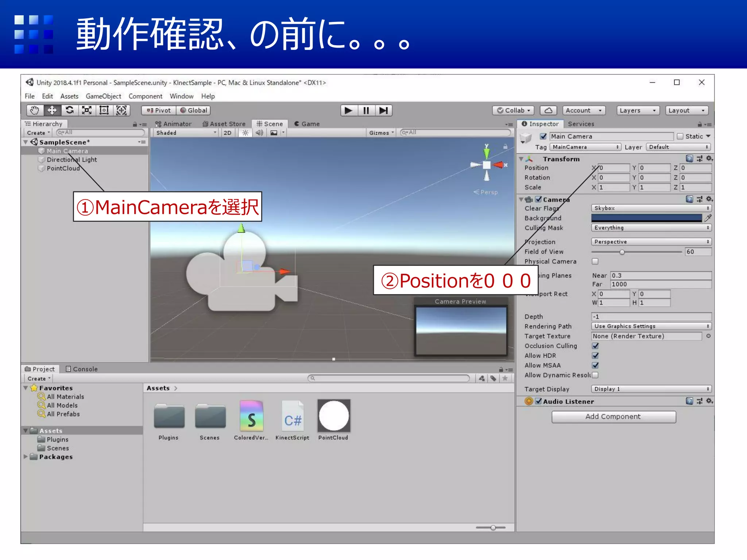Toggle Allow Dynamic Resolution checkbox
The height and width of the screenshot is (560, 747).
595,375
